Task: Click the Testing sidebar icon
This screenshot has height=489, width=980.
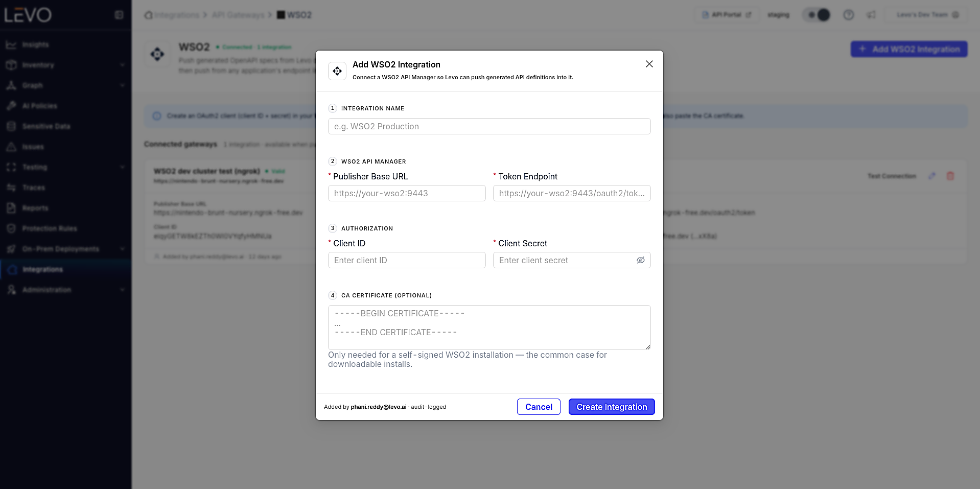Action: (x=11, y=167)
